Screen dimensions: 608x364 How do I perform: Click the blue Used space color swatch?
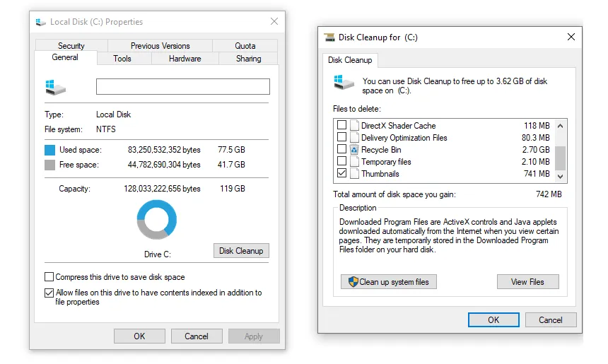click(x=49, y=150)
